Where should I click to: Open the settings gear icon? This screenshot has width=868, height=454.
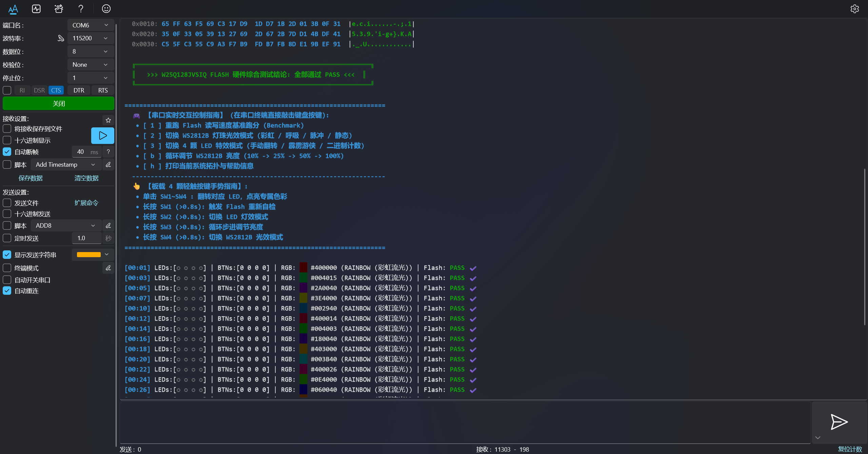click(x=855, y=9)
